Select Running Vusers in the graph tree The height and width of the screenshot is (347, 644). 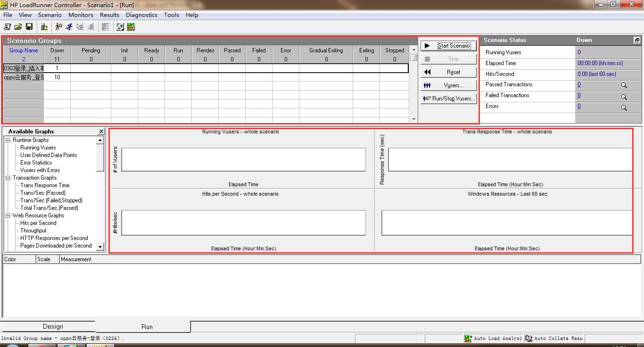38,148
